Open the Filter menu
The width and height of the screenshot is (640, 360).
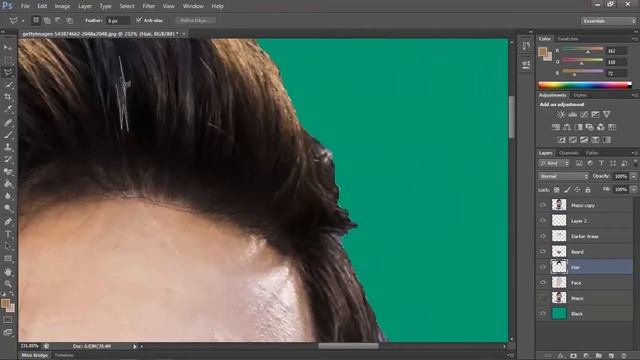click(149, 6)
